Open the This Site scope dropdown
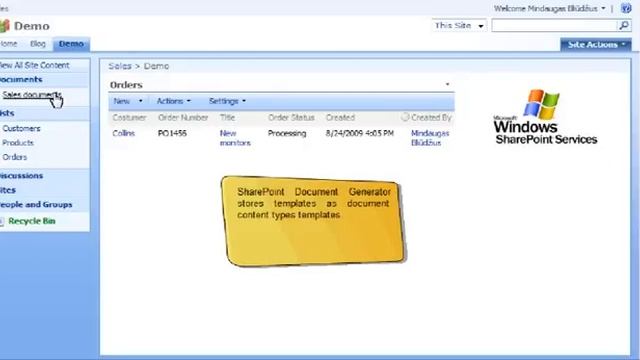The image size is (640, 360). (459, 26)
